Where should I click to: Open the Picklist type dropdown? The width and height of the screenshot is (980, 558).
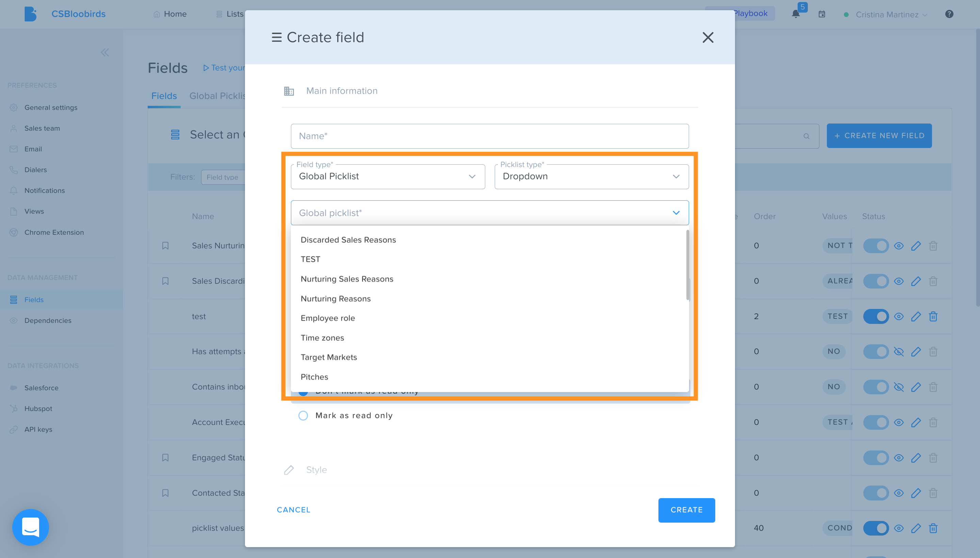coord(591,176)
